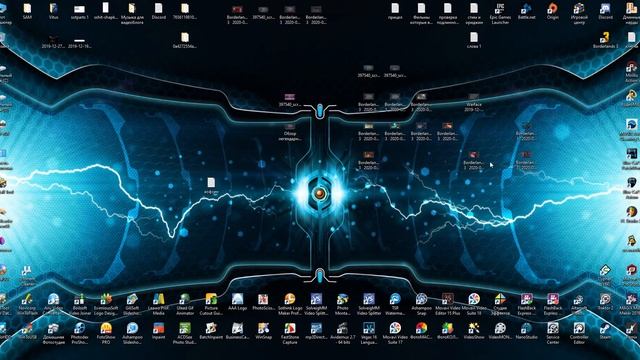Screen dimensions: 640x360
Task: Open the FastStone Capture icon
Action: tap(290, 333)
